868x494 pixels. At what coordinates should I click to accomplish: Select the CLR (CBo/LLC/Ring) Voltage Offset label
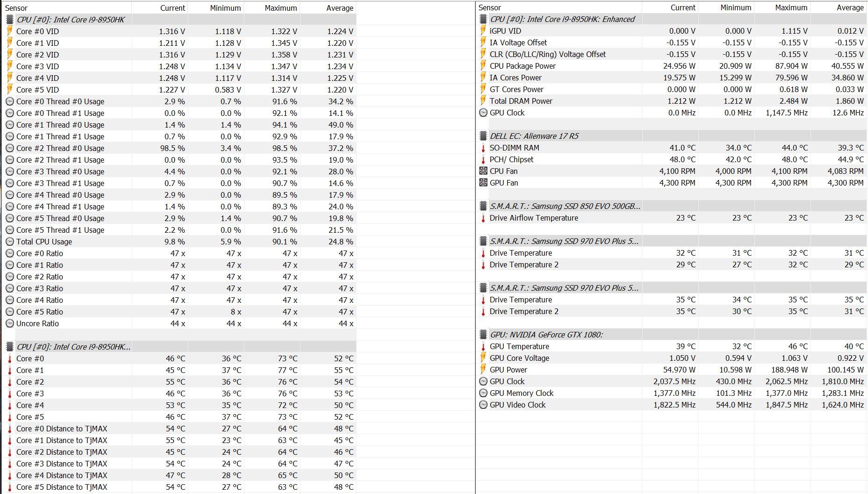(x=547, y=54)
